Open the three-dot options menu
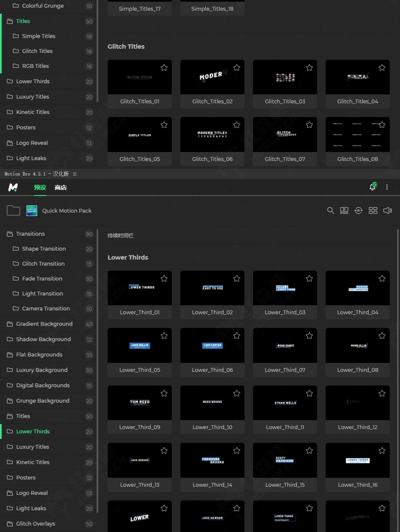The height and width of the screenshot is (532, 400). 387,187
